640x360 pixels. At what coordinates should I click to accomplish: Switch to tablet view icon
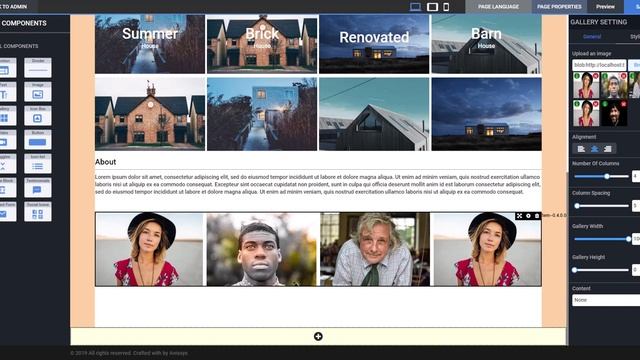(x=432, y=7)
